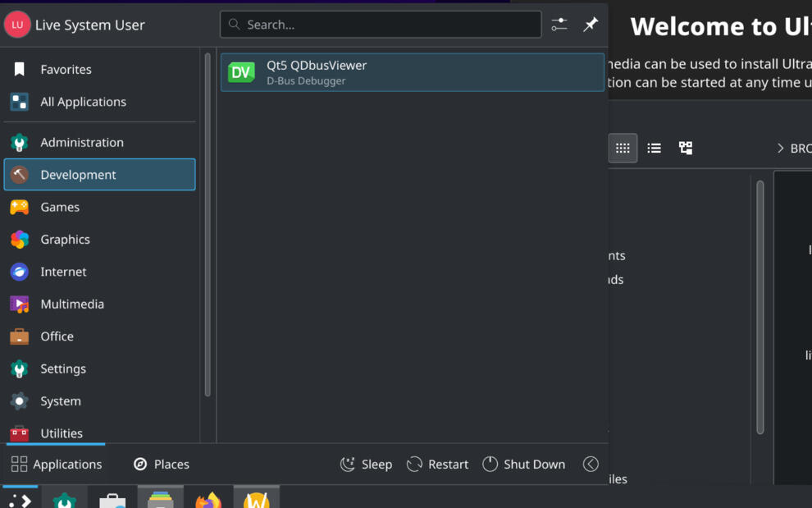This screenshot has height=508, width=812.
Task: Switch Welcome window to icon grid view
Action: [623, 149]
